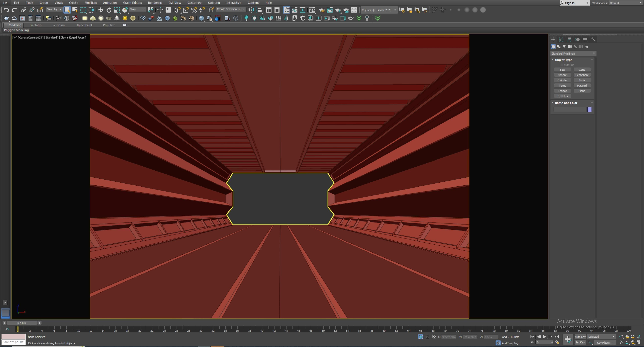Select the Cameras category icon
The image size is (644, 347).
[570, 47]
